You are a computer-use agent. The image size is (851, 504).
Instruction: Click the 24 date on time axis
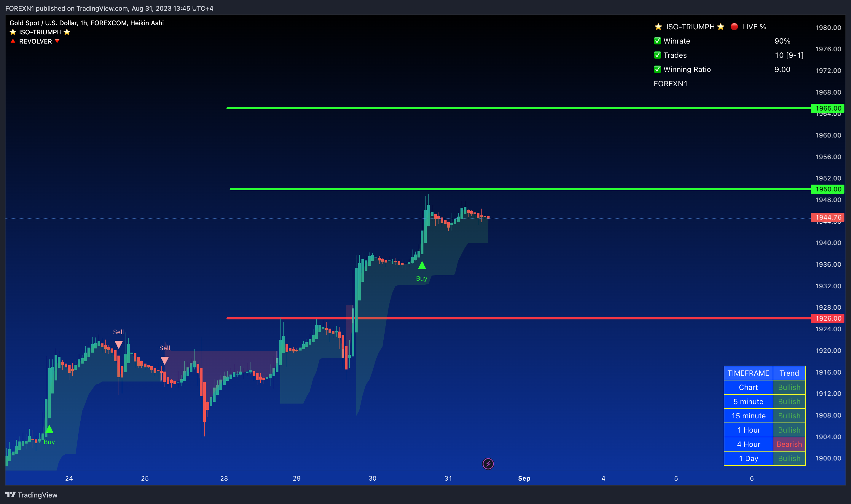[x=69, y=478]
